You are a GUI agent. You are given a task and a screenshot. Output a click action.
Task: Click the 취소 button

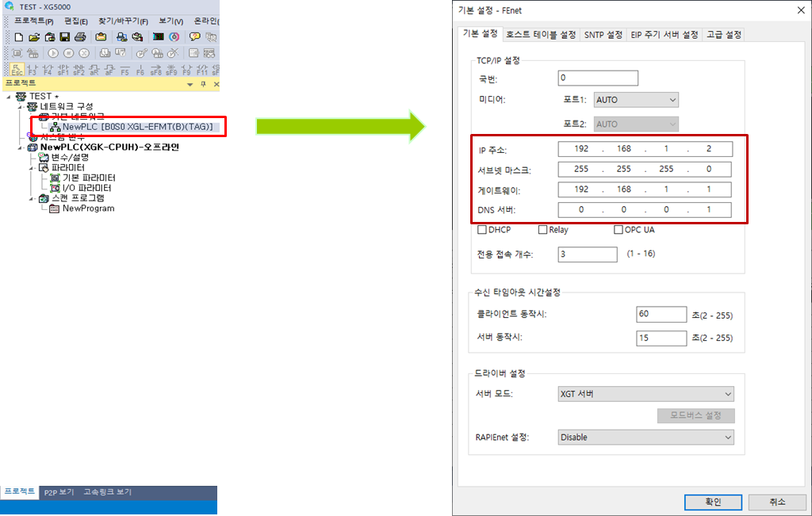click(x=777, y=502)
